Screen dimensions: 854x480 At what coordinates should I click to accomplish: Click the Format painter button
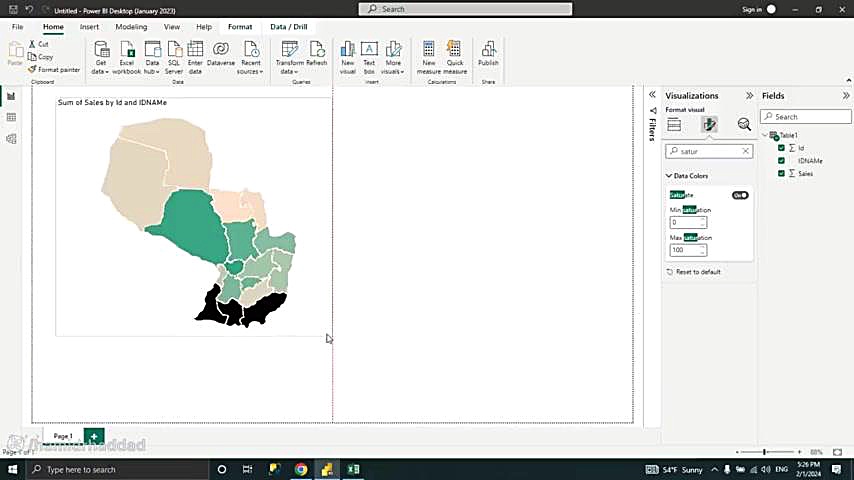(55, 70)
